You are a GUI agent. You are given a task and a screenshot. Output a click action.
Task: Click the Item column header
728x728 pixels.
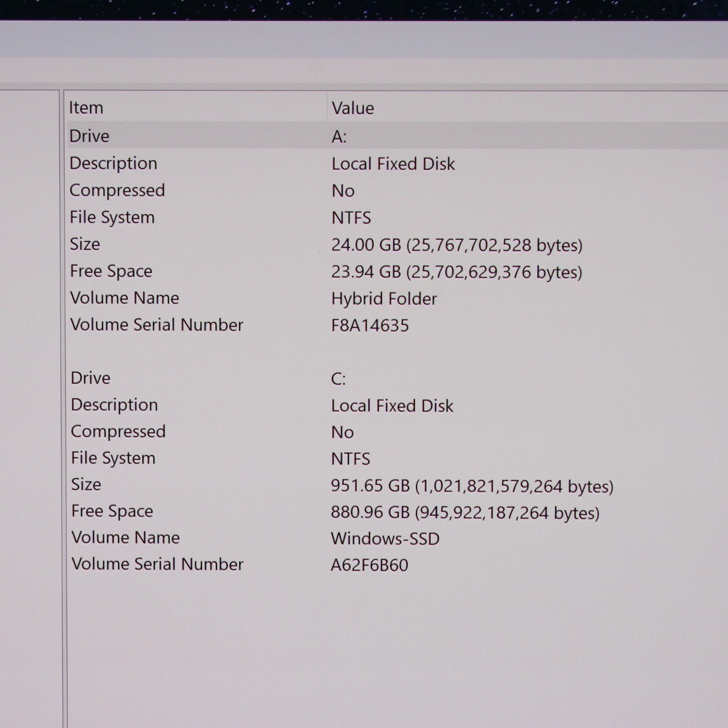tap(86, 108)
